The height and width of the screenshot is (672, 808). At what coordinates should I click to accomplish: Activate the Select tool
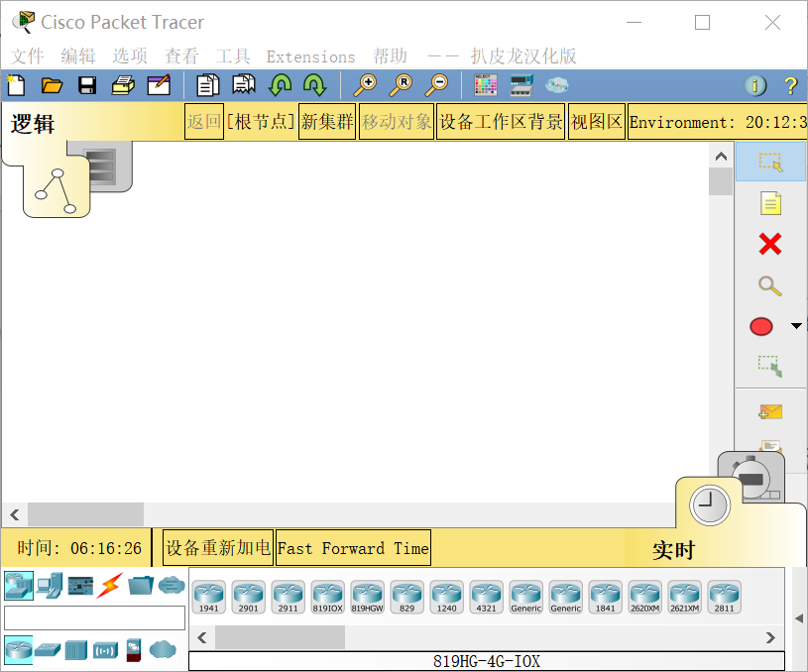770,162
